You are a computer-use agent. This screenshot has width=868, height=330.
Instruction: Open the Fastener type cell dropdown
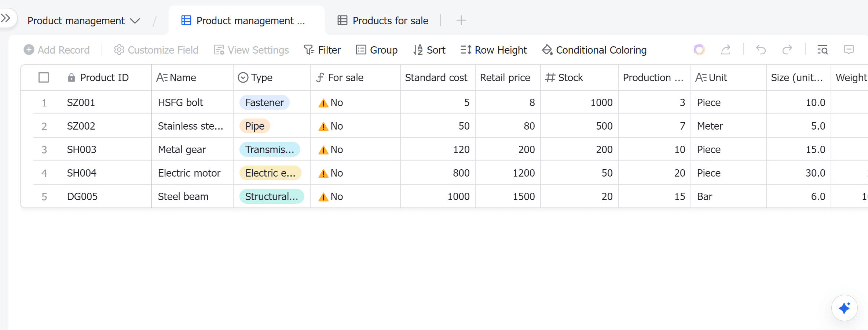264,102
